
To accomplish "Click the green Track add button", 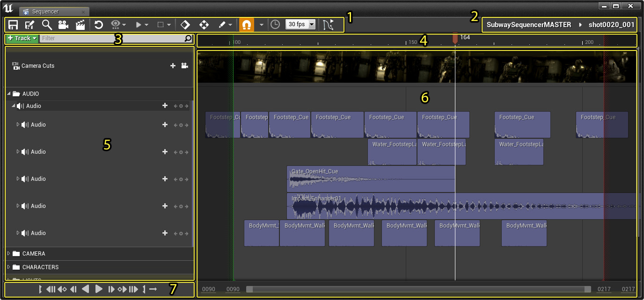I will tap(22, 38).
